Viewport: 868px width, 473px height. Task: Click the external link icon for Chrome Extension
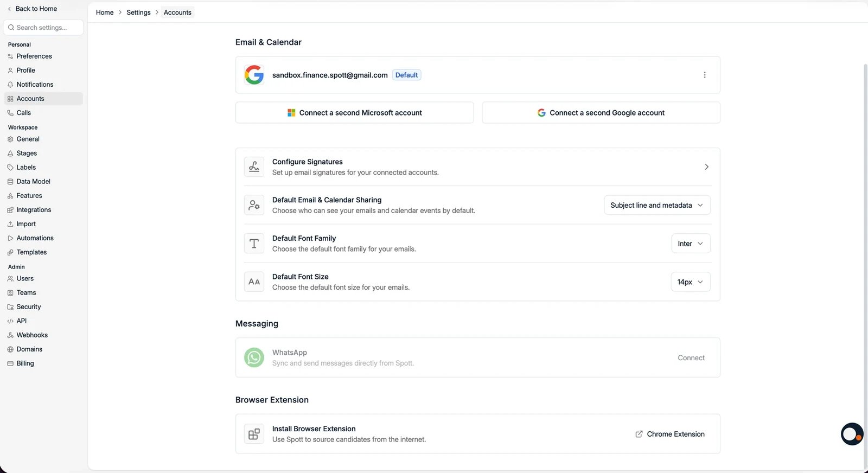[x=639, y=434]
